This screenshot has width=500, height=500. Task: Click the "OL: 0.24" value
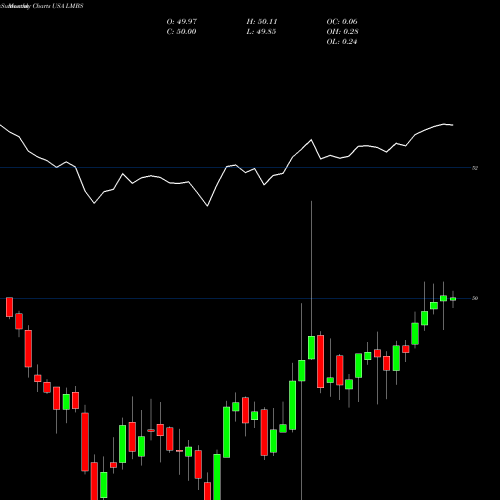342,42
